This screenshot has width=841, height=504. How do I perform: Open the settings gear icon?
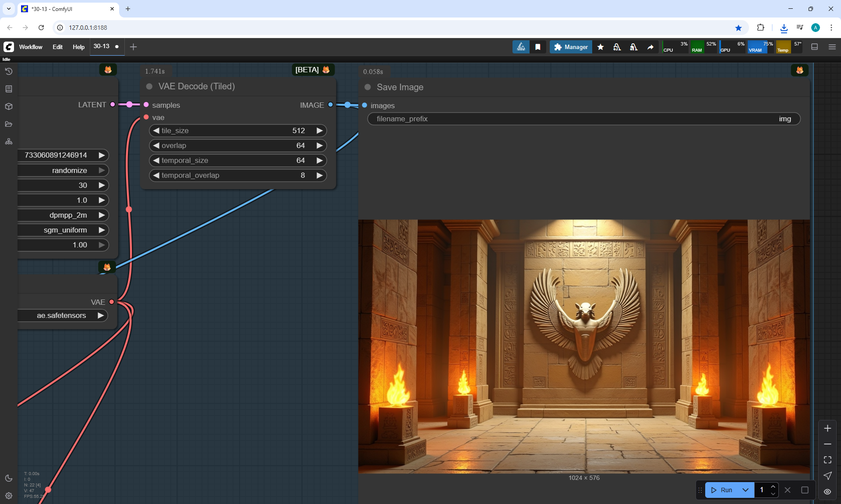(x=9, y=496)
